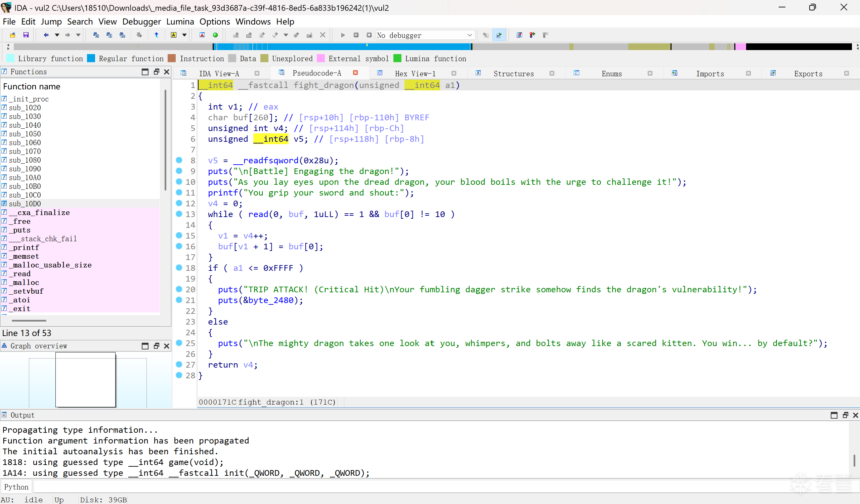Screen dimensions: 860x504
Task: Toggle breakpoint dot on line 27
Action: click(179, 365)
